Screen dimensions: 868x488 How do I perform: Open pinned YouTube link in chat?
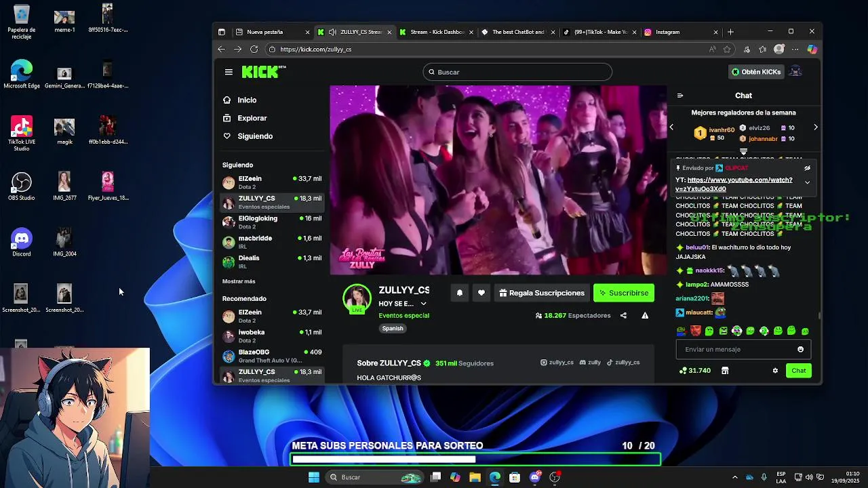pyautogui.click(x=734, y=184)
